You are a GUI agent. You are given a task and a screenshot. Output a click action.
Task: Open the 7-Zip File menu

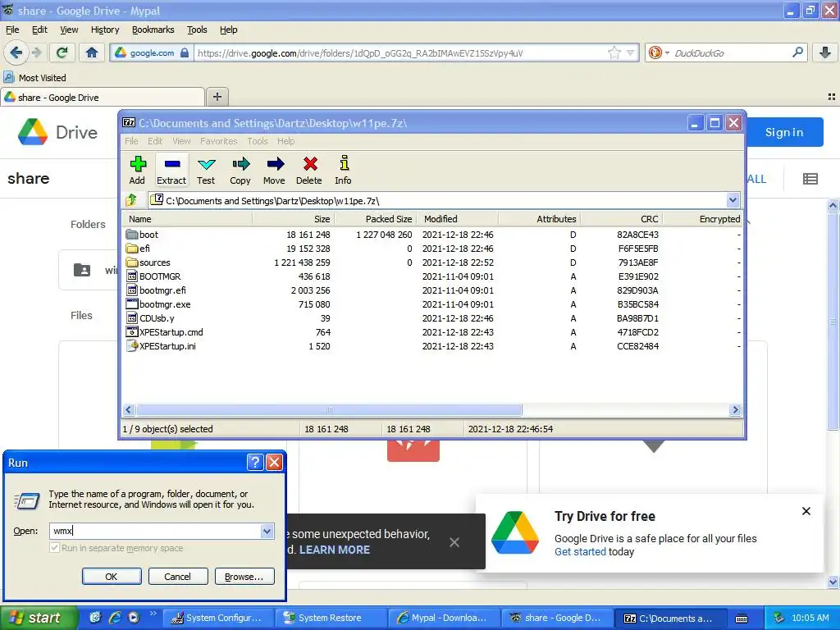(131, 141)
